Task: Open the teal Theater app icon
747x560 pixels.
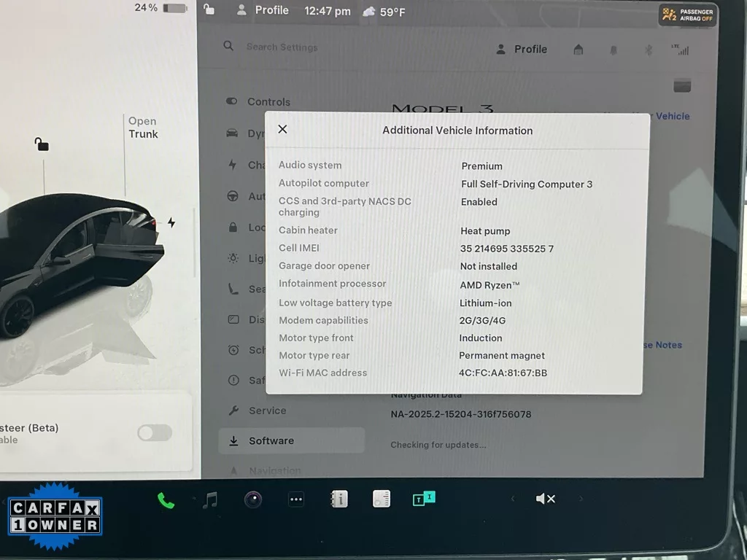Action: point(424,499)
